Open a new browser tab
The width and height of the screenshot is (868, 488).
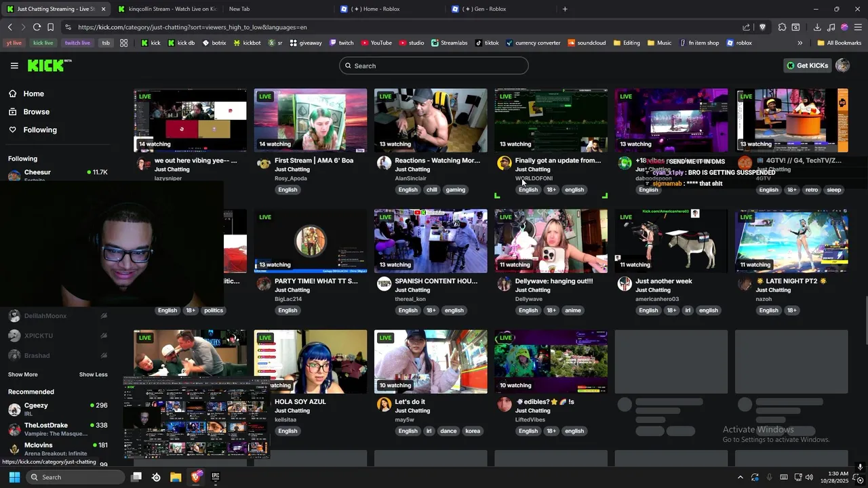[x=565, y=9]
